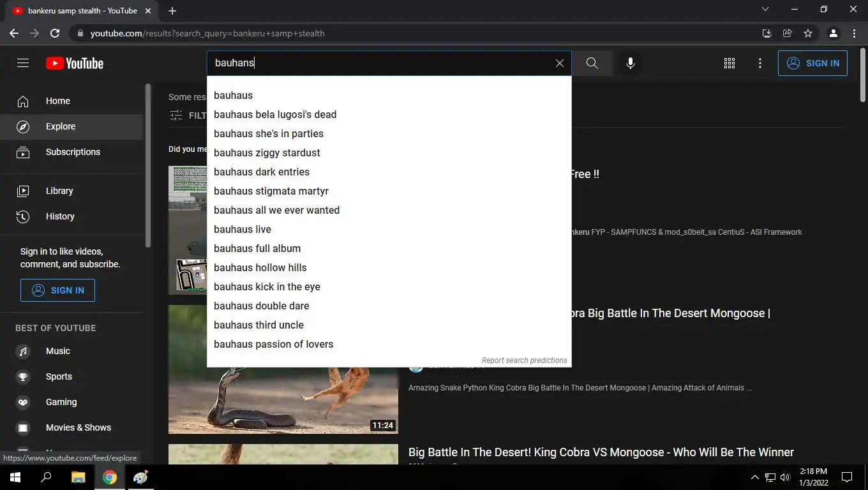Open the snake versus mongoose video thumbnail
This screenshot has height=490, width=868.
[x=283, y=369]
